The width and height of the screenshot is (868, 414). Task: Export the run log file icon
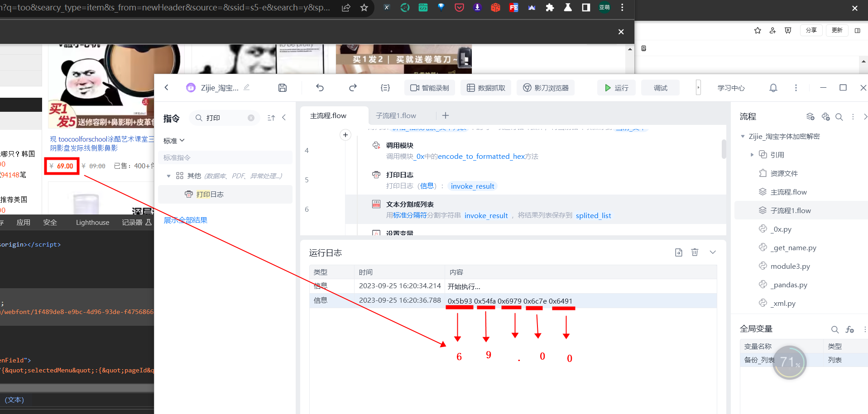point(678,252)
